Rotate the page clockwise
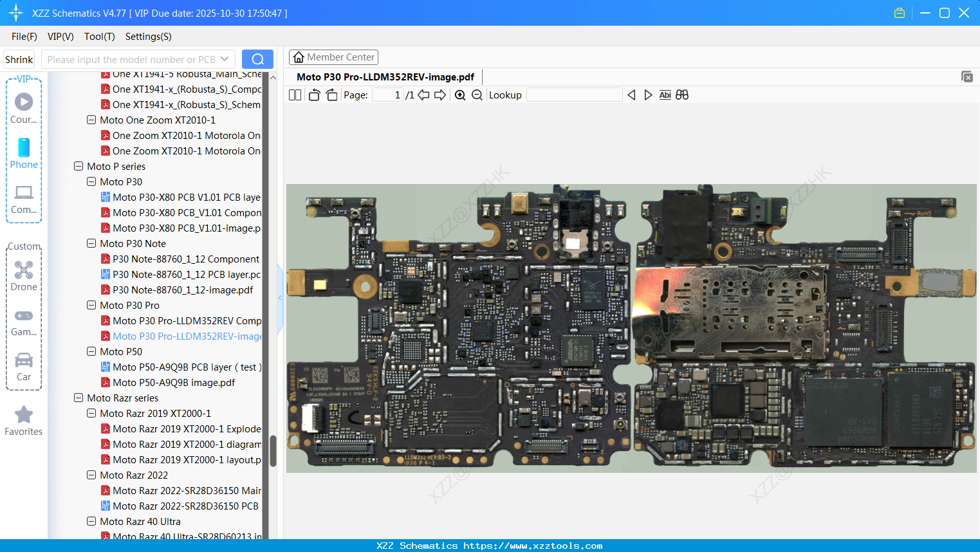 coord(331,95)
